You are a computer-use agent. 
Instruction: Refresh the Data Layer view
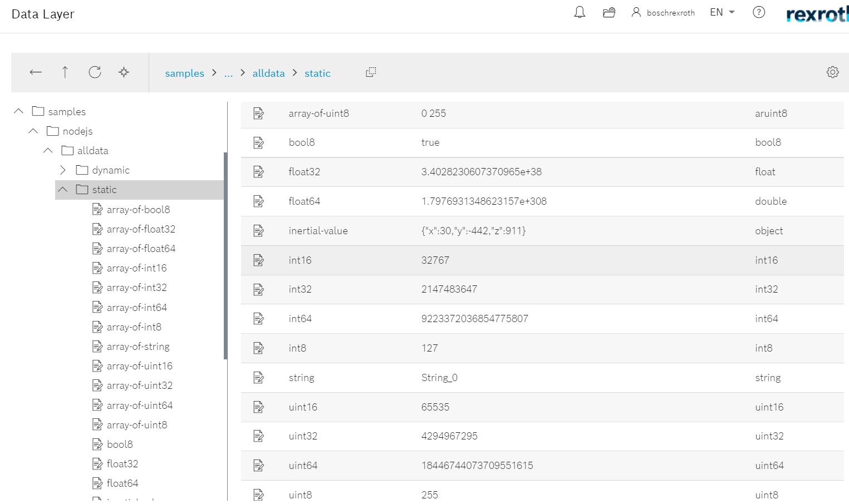[x=95, y=72]
